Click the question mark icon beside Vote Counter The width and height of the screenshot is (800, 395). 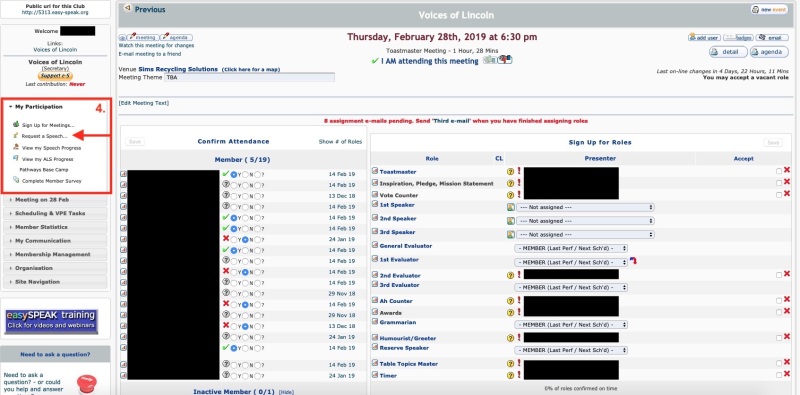click(510, 195)
